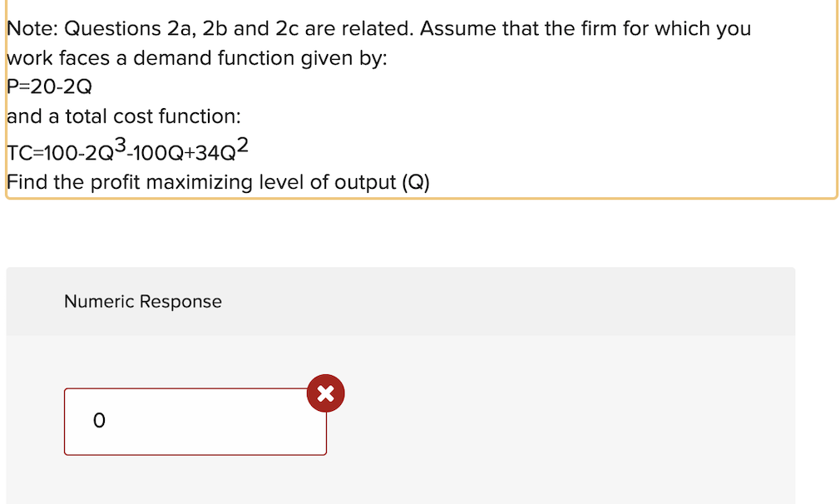Select the value 0 in the response field

100,421
